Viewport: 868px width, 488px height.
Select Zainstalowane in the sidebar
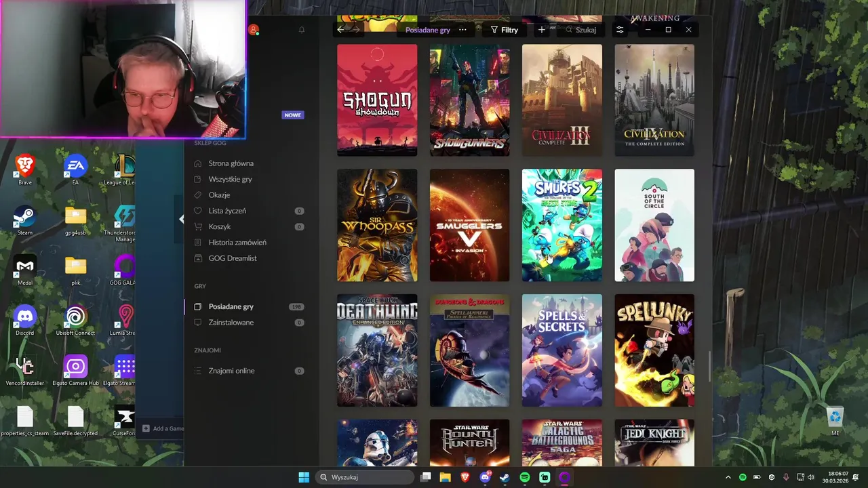[x=231, y=323]
